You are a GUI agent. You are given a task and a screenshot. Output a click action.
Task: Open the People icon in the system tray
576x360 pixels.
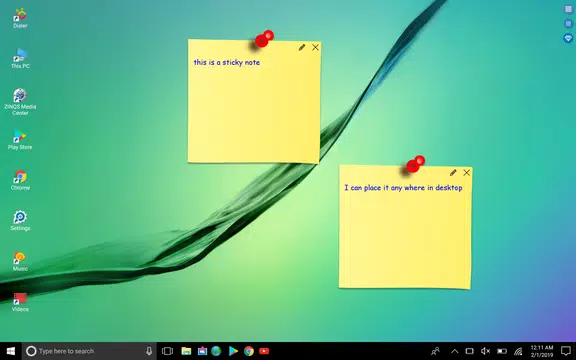click(435, 351)
